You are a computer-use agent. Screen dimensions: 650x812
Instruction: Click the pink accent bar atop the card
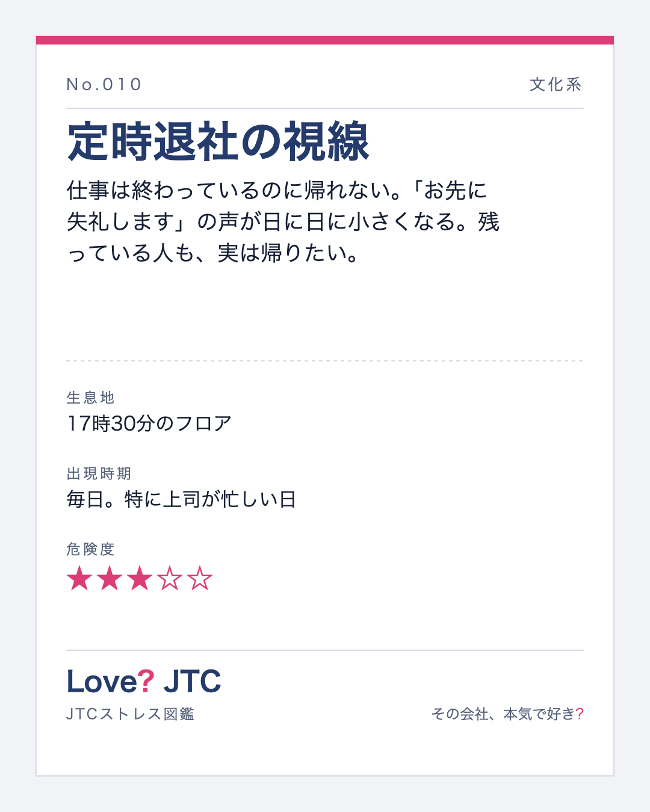tap(325, 40)
